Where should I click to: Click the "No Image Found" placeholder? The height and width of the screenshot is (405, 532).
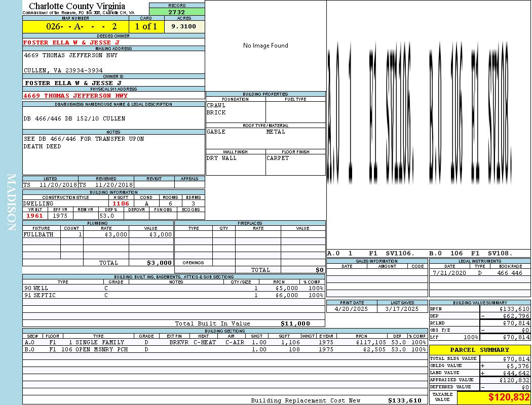pyautogui.click(x=265, y=46)
